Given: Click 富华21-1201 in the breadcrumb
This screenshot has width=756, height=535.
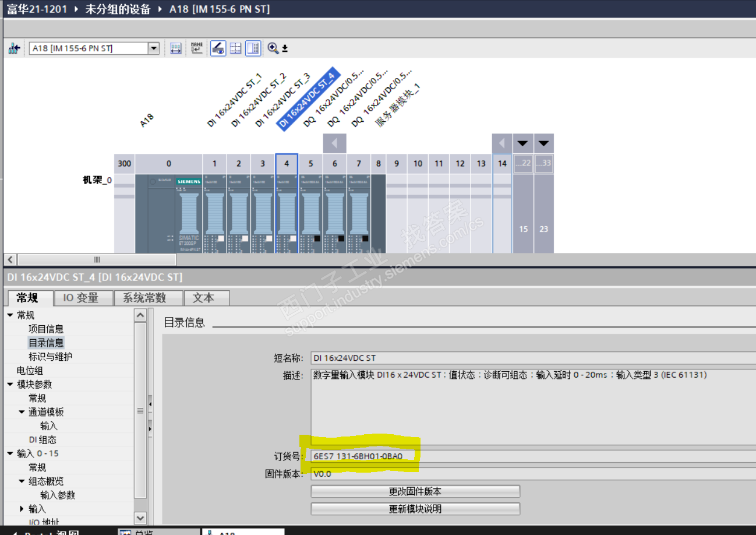Looking at the screenshot, I should click(x=37, y=9).
